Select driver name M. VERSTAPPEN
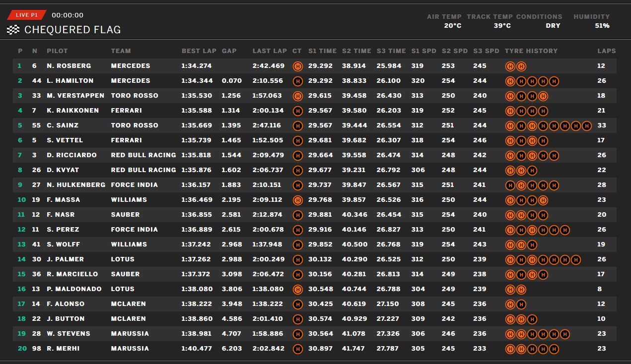This screenshot has height=364, width=631. coord(75,96)
